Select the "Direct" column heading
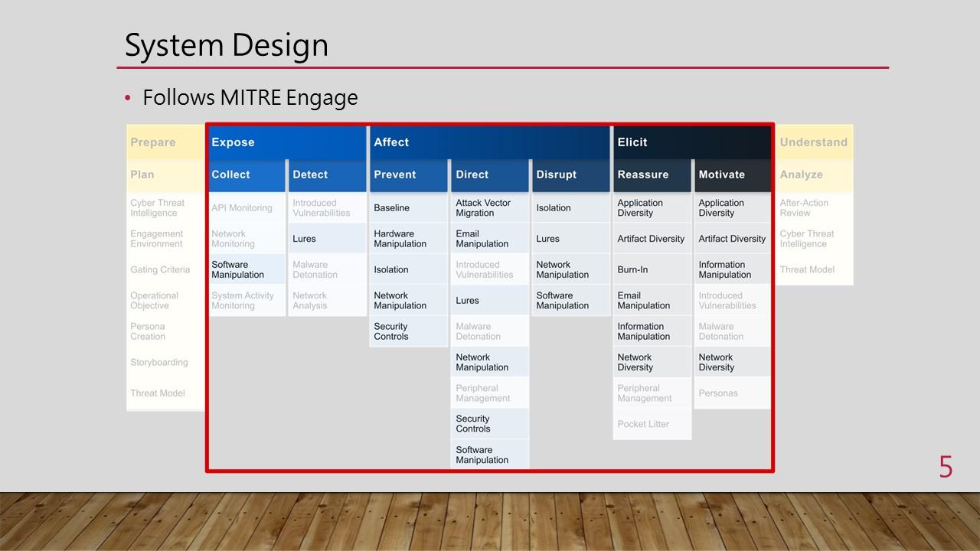The width and height of the screenshot is (980, 551). point(490,175)
